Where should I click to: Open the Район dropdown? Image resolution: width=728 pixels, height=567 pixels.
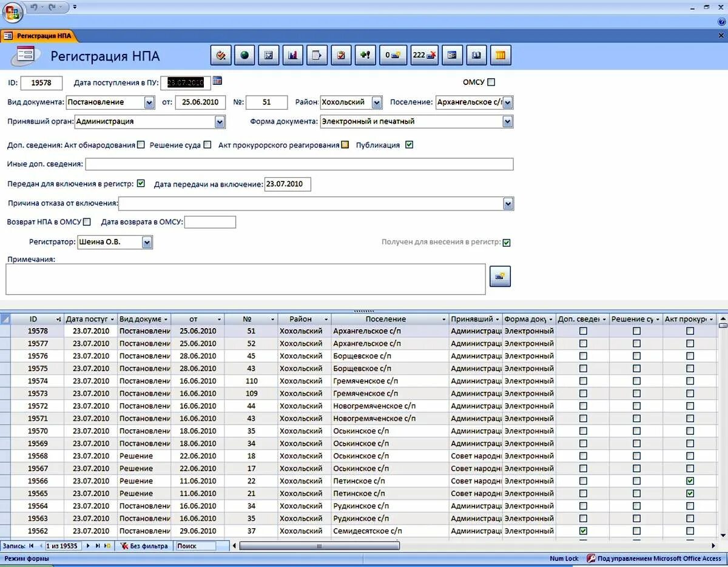[x=377, y=102]
